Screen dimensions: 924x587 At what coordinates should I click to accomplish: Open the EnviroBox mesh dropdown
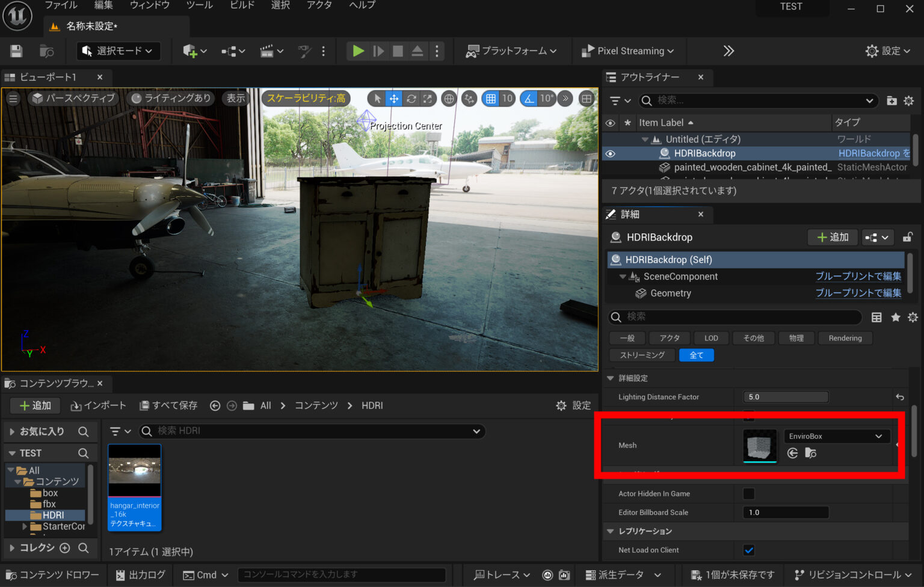click(836, 435)
